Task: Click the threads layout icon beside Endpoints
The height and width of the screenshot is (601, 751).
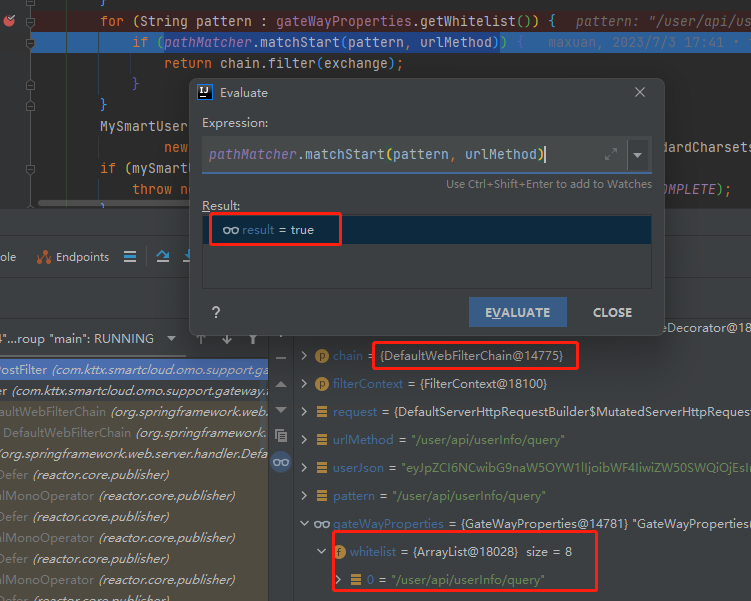Action: point(130,257)
